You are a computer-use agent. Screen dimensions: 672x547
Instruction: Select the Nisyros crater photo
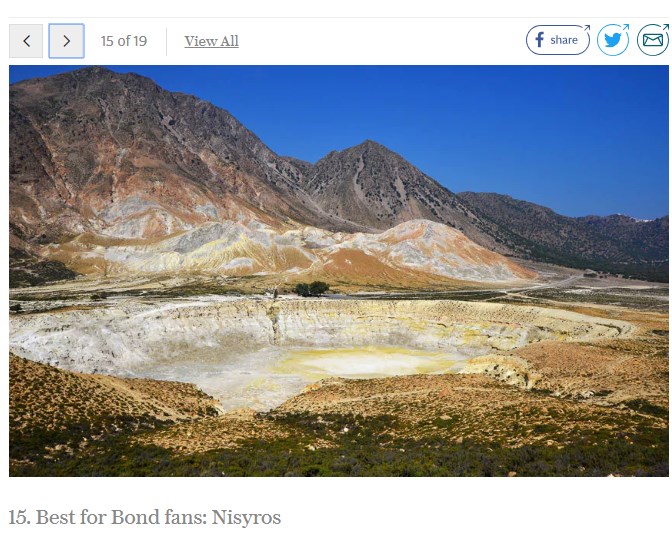coord(339,271)
